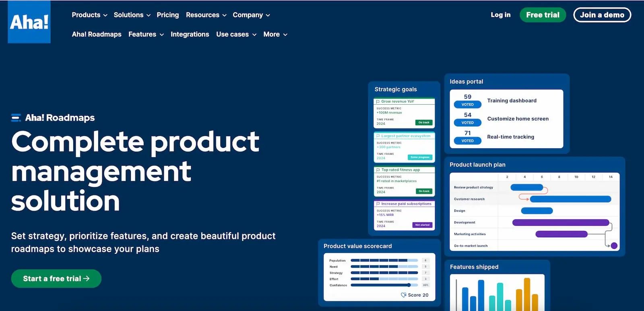Click the Review product strategy Gantt bar

click(x=526, y=187)
